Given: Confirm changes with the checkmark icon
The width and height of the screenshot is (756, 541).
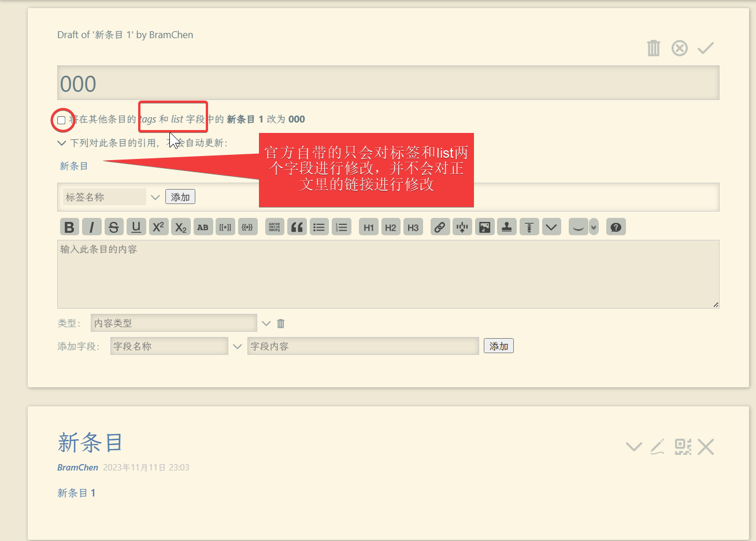Looking at the screenshot, I should [x=706, y=48].
